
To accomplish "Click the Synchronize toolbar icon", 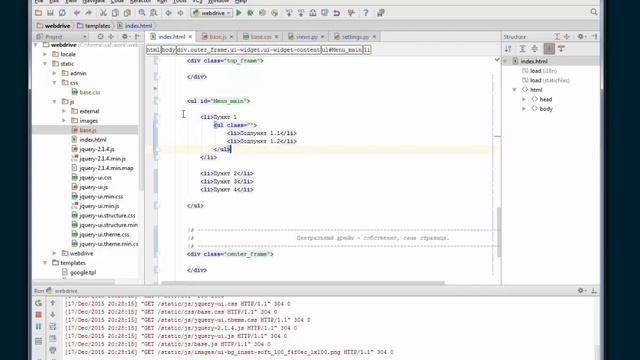I will 62,13.
